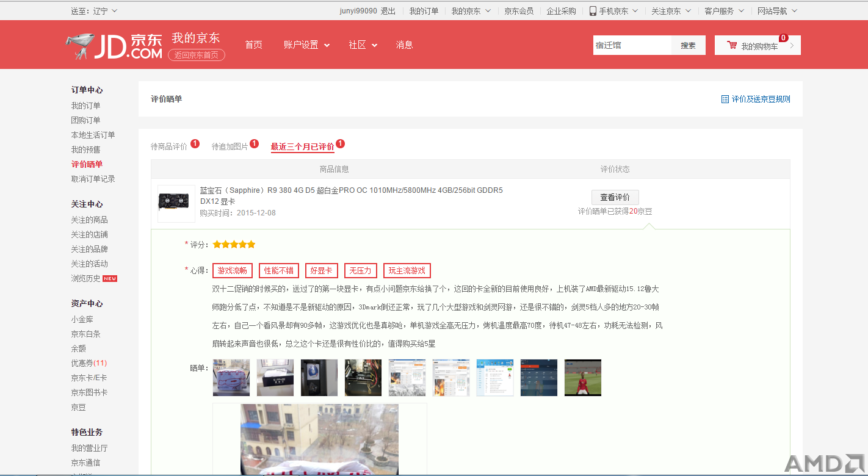Open 本地生活订单 in the sidebar
Screen dimensions: 868x476
tap(93, 135)
